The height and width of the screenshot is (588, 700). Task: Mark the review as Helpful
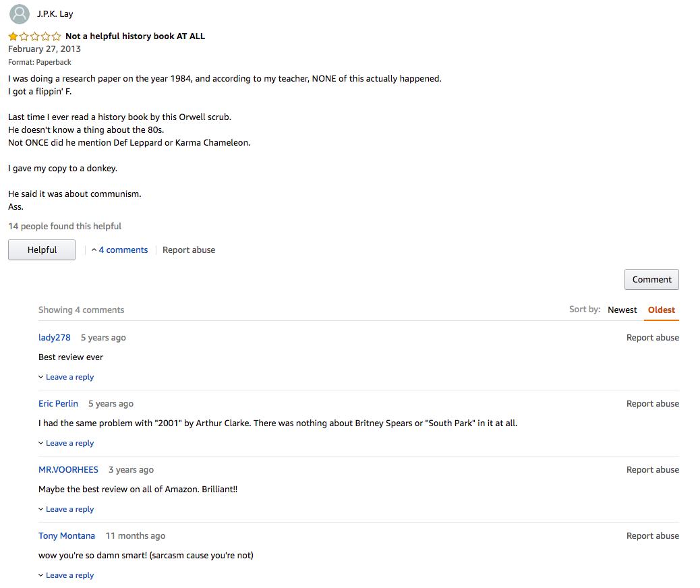click(42, 250)
